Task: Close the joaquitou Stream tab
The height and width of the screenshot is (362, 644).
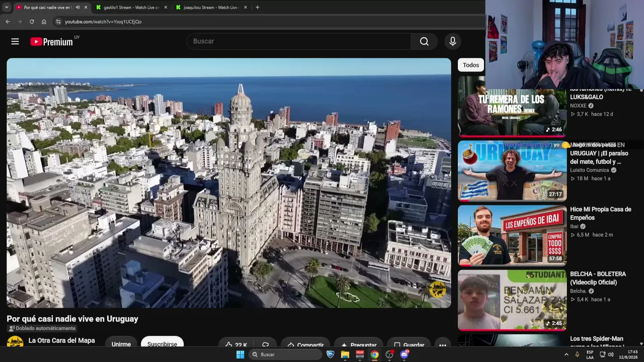Action: click(x=246, y=8)
